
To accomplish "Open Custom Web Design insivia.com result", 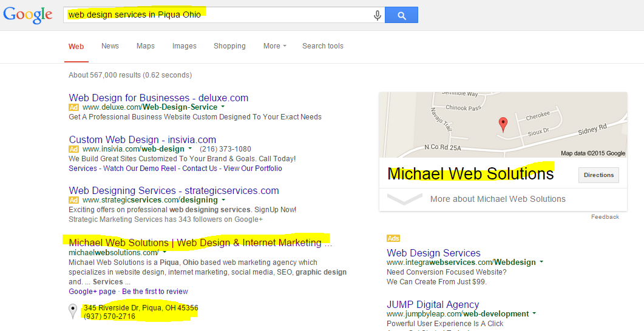I will [143, 139].
